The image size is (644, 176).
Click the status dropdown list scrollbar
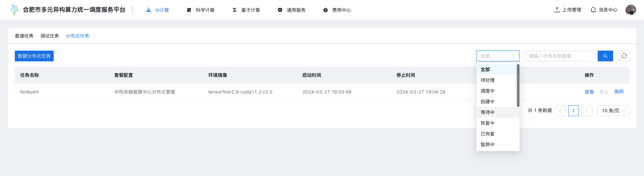pyautogui.click(x=518, y=86)
